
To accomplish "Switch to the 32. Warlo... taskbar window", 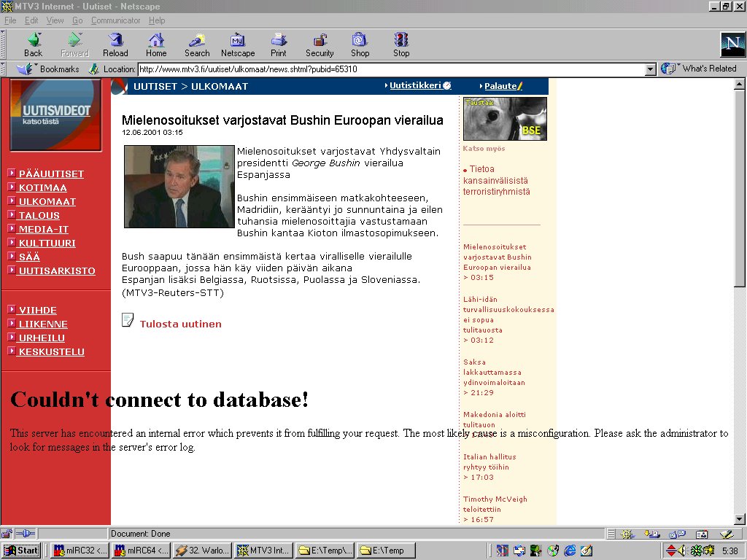I will pos(203,551).
